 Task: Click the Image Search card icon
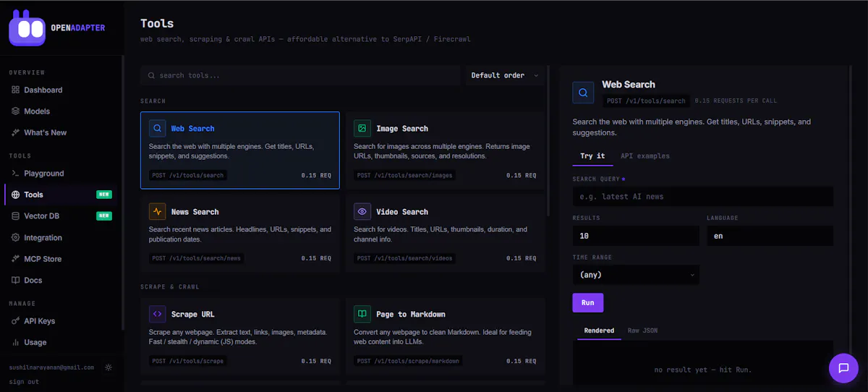pos(362,129)
